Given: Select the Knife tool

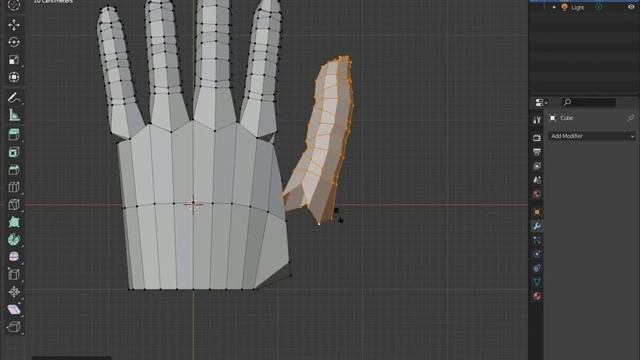Looking at the screenshot, I should [x=14, y=204].
